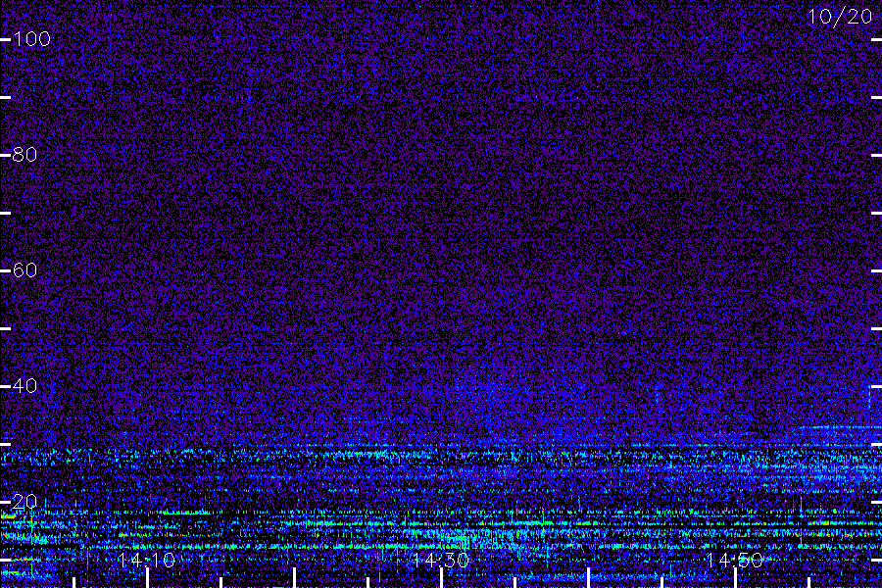Click the 14:10 time label
This screenshot has width=882, height=588.
click(147, 560)
